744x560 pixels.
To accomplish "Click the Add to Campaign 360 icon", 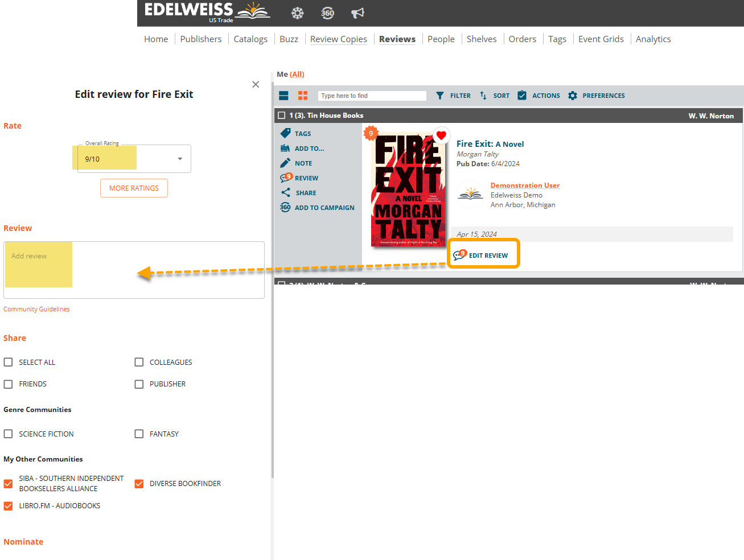I will point(285,207).
